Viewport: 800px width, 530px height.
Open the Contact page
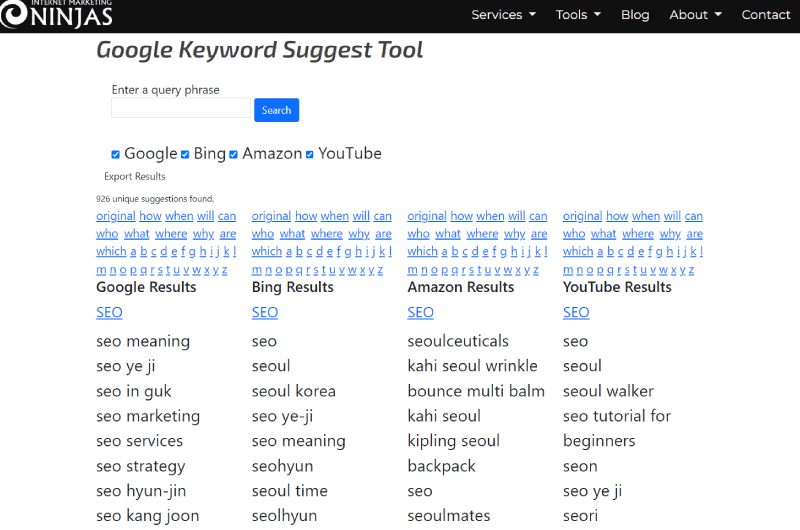click(x=765, y=15)
